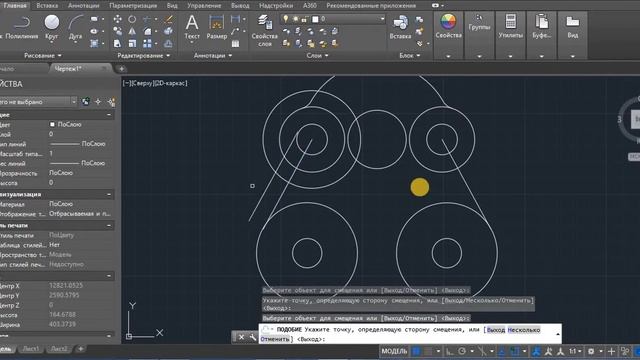Viewport: 640px width, 360px height.
Task: Click the Offset tool icon
Action: click(168, 43)
